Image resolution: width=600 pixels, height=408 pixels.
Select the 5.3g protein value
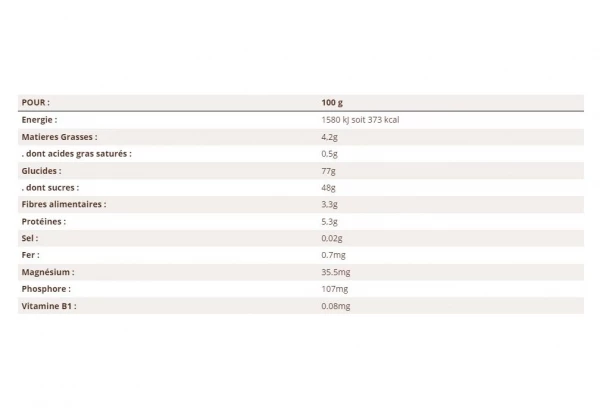330,221
